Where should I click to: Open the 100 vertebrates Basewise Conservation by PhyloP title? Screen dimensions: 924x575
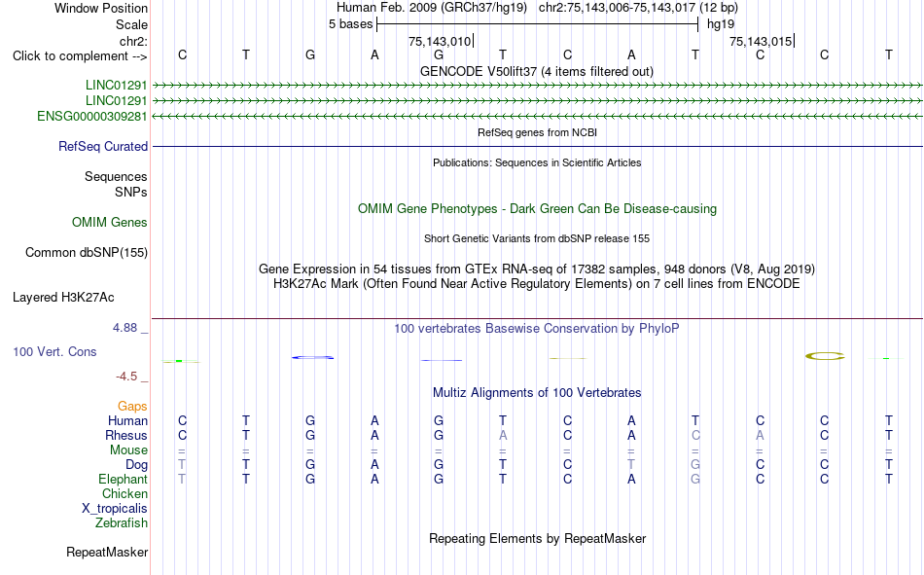click(x=537, y=329)
